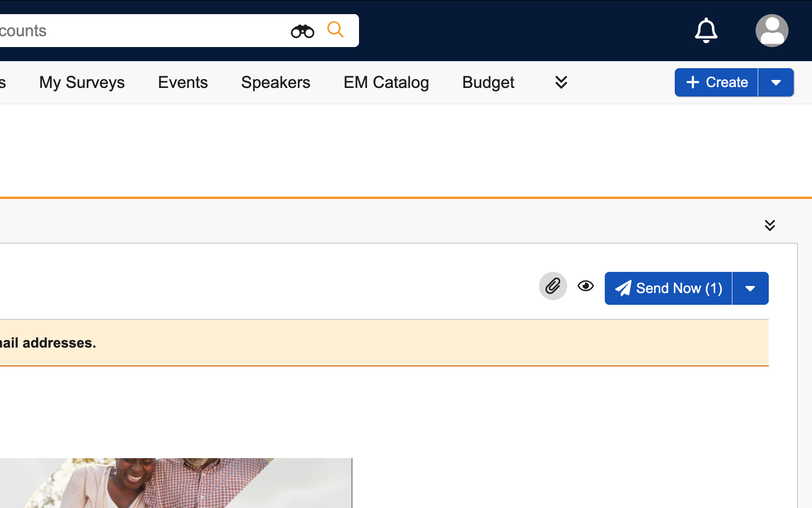This screenshot has height=508, width=812.
Task: Expand the overflow tabs double chevron
Action: pos(561,82)
